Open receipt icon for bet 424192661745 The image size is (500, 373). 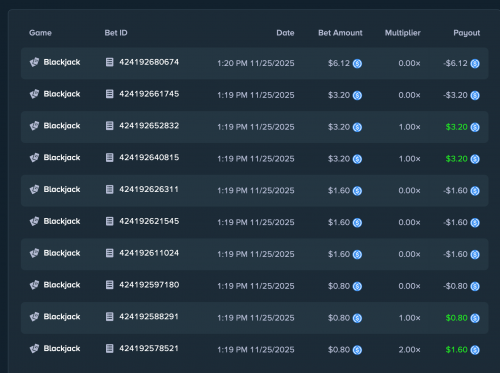tap(110, 94)
